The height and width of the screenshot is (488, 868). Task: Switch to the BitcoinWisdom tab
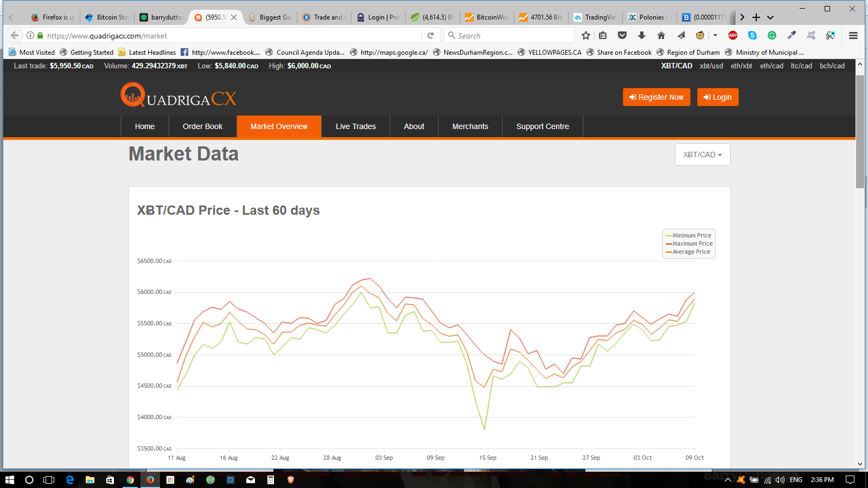487,17
